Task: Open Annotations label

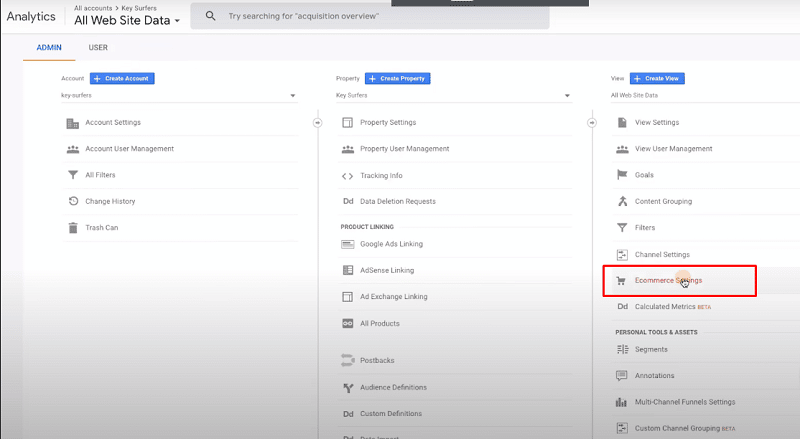Action: [655, 376]
